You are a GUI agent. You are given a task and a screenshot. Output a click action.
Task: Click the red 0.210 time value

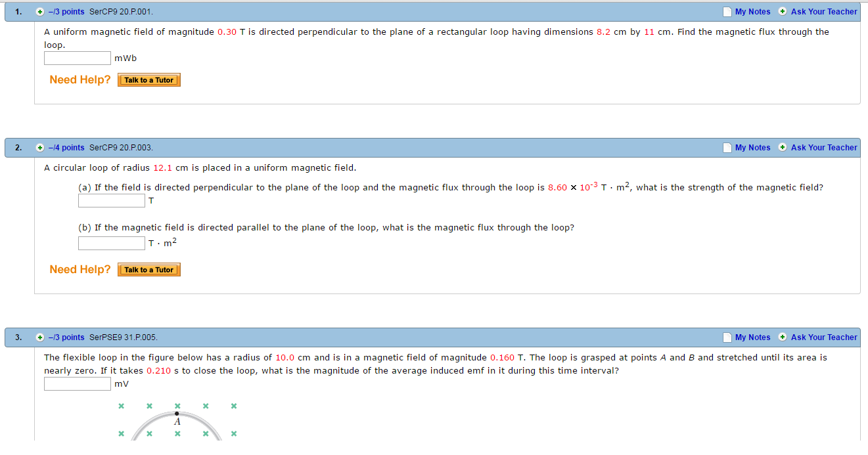158,371
